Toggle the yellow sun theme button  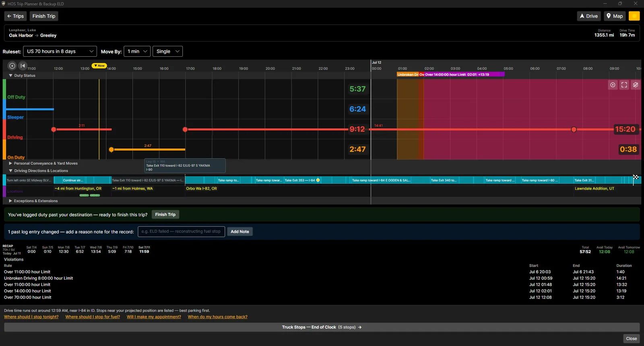(x=634, y=16)
